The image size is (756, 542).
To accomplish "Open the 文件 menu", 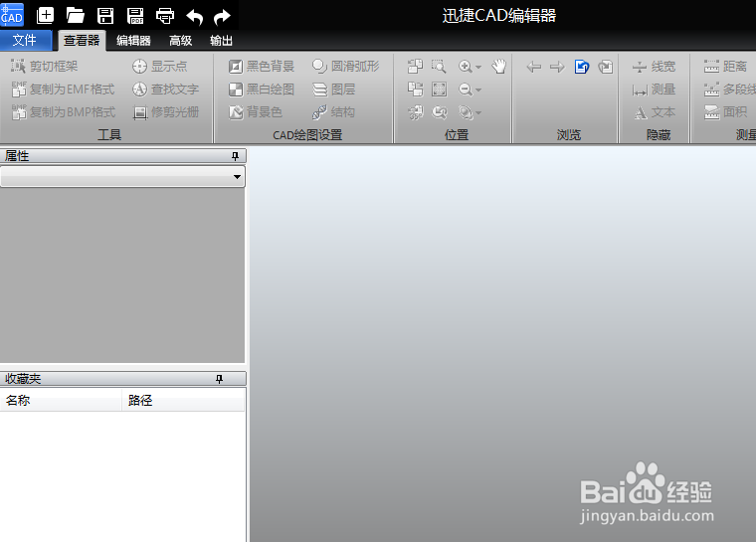I will [25, 40].
